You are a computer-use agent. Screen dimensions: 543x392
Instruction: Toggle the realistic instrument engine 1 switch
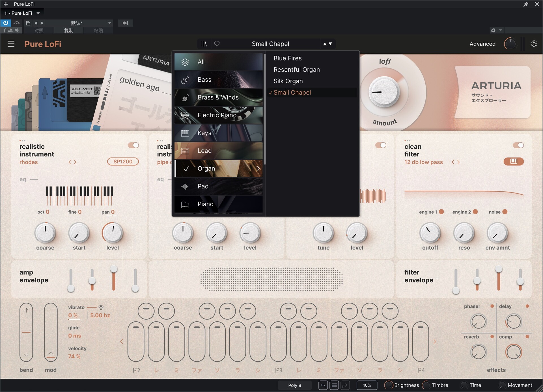click(133, 145)
